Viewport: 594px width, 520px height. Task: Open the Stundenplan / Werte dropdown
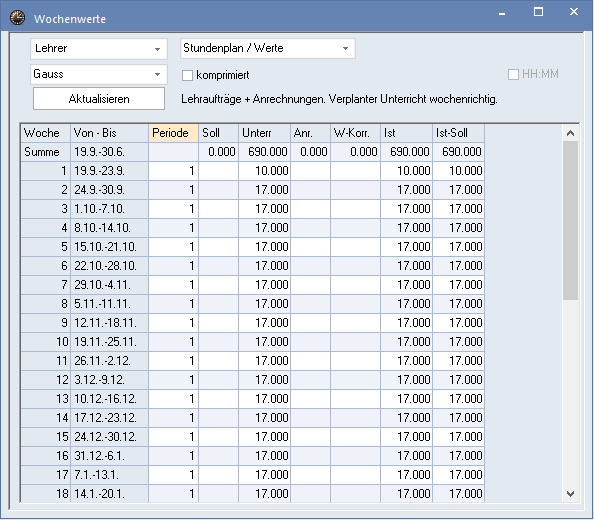click(268, 48)
